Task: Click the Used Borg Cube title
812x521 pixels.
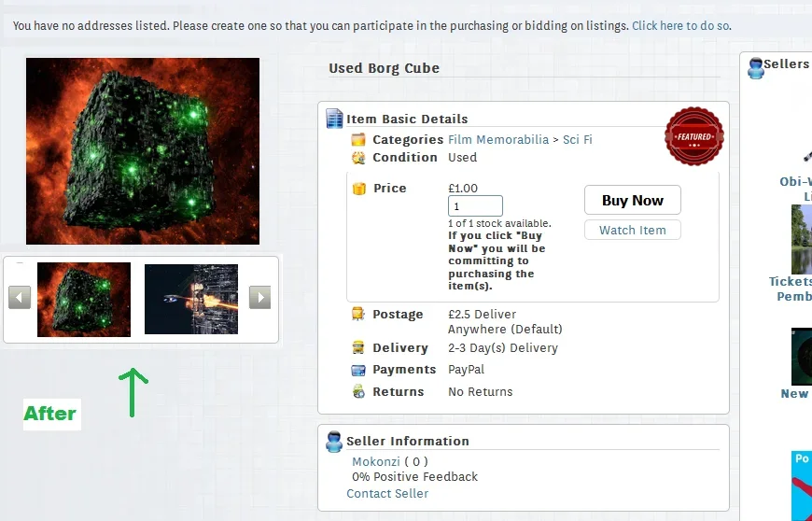Action: [x=384, y=68]
